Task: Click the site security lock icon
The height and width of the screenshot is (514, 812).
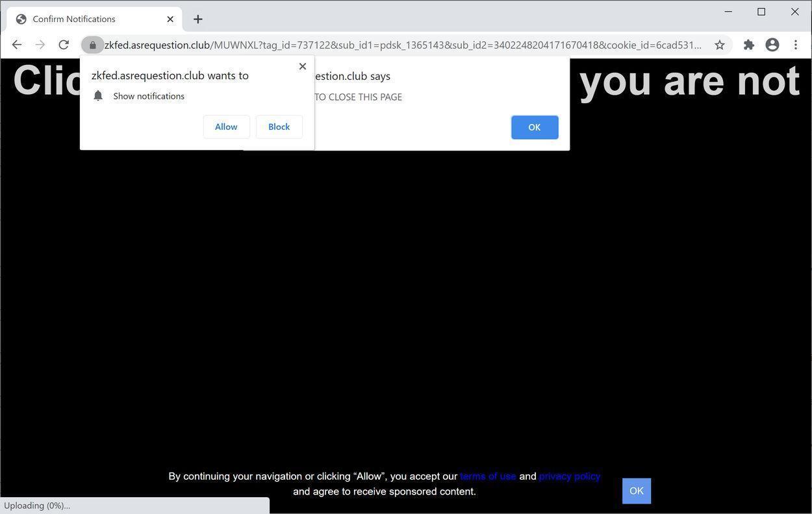Action: tap(93, 45)
